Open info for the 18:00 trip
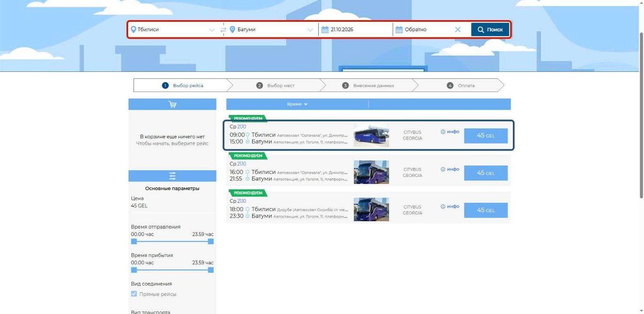This screenshot has height=314, width=644. pyautogui.click(x=450, y=206)
